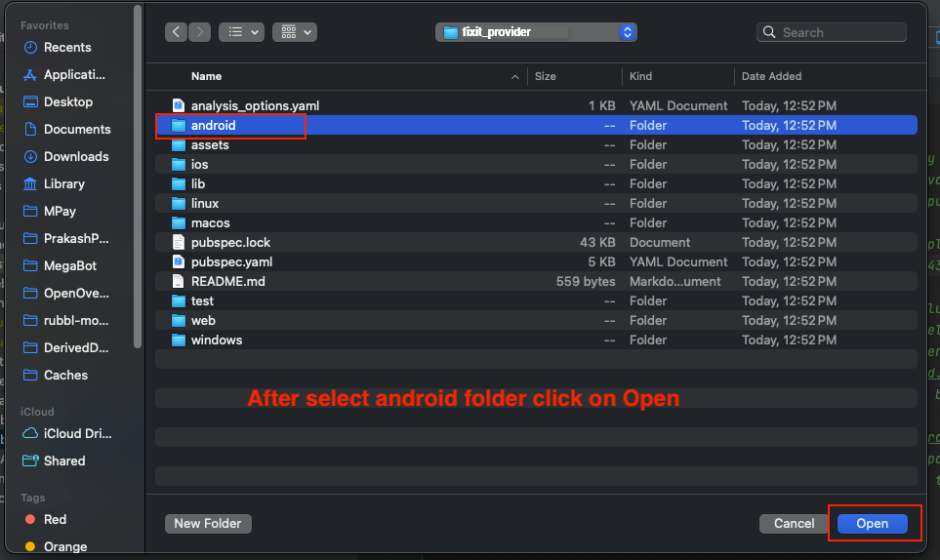Image resolution: width=940 pixels, height=560 pixels.
Task: Select the analysis_options.yaml file icon
Action: (x=178, y=105)
